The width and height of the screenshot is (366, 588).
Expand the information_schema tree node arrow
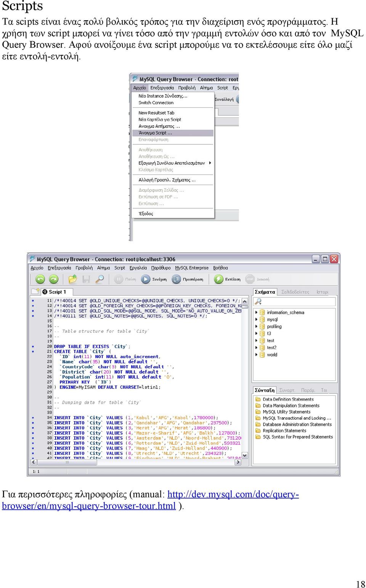point(256,312)
